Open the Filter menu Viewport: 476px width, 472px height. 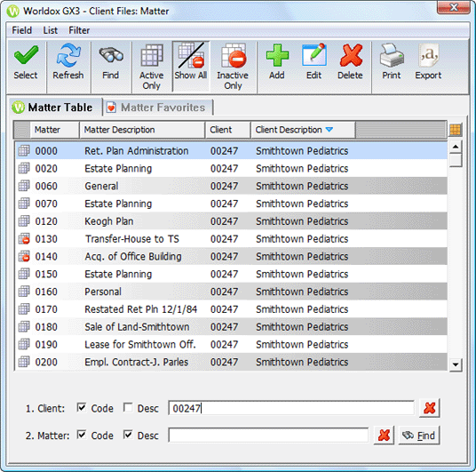point(79,30)
